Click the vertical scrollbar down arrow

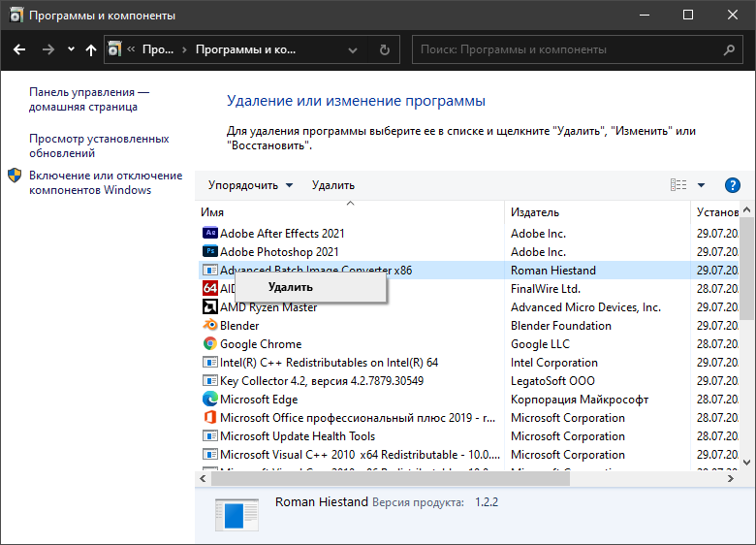(747, 462)
